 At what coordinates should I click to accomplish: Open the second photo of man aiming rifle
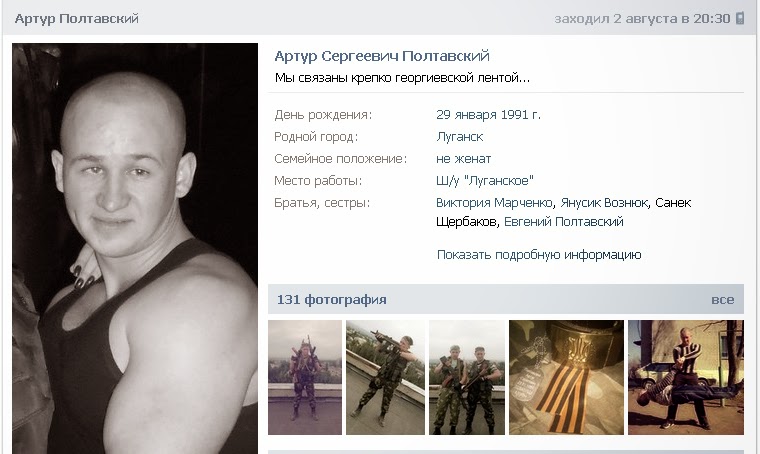(385, 377)
